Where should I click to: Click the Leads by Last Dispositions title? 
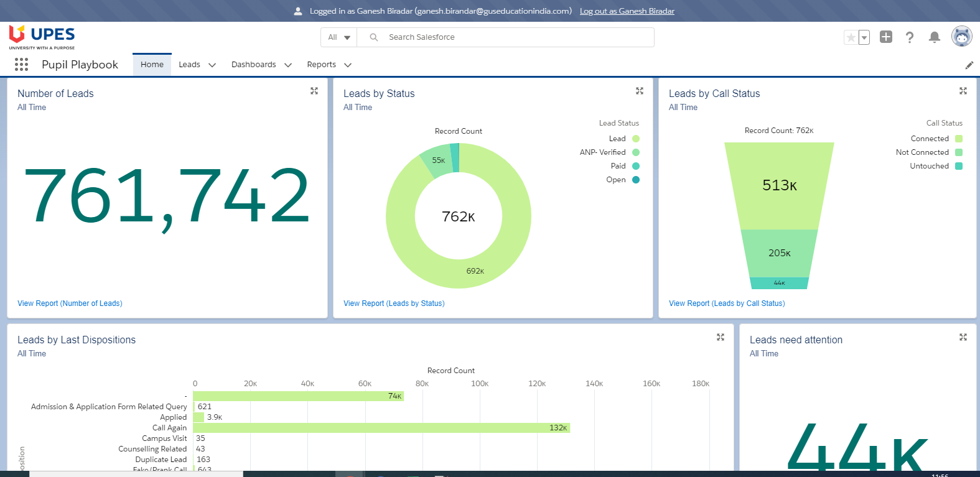(77, 340)
